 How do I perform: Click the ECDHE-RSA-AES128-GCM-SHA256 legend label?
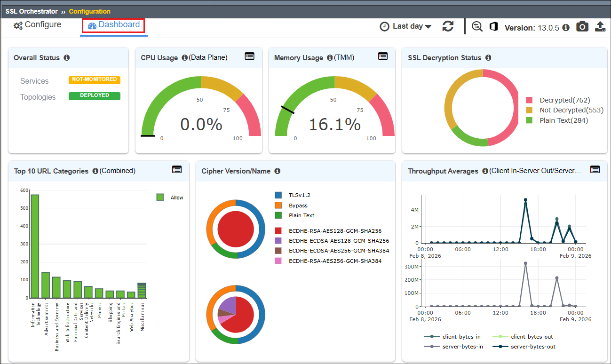pyautogui.click(x=335, y=231)
